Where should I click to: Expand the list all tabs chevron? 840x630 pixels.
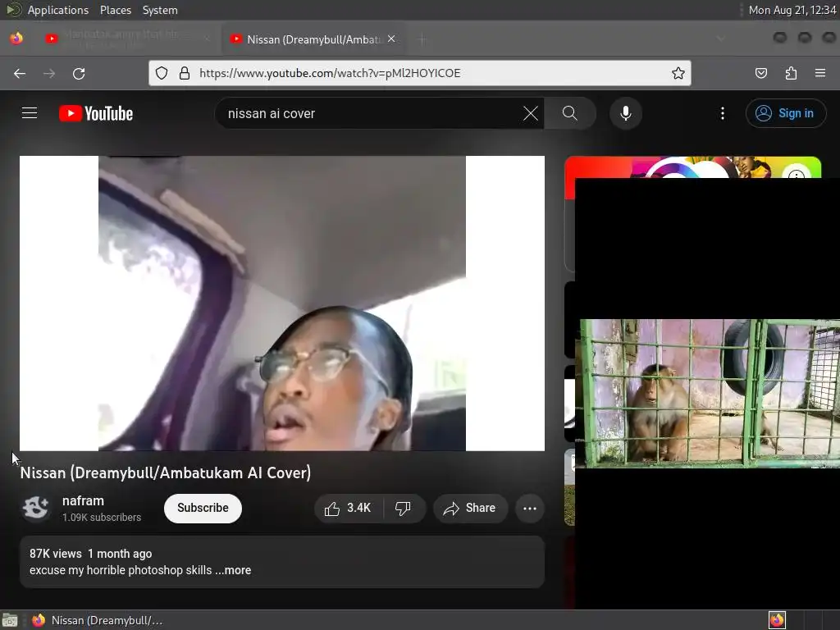click(x=720, y=39)
